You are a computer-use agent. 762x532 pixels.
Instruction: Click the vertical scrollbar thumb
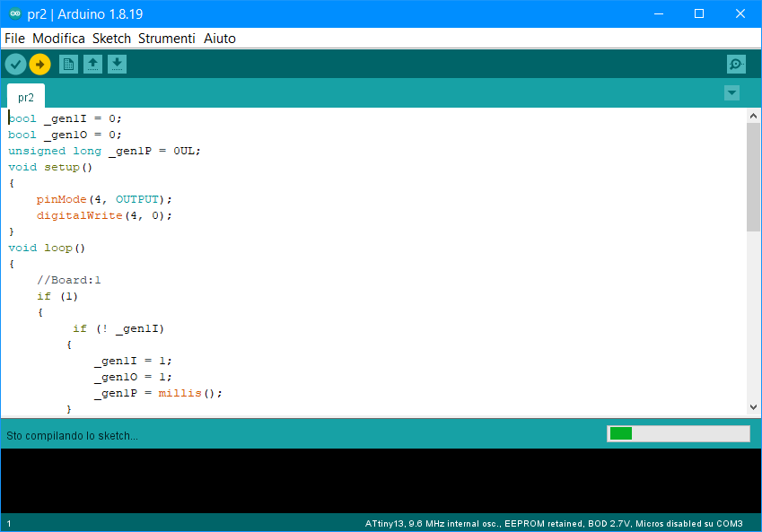753,178
